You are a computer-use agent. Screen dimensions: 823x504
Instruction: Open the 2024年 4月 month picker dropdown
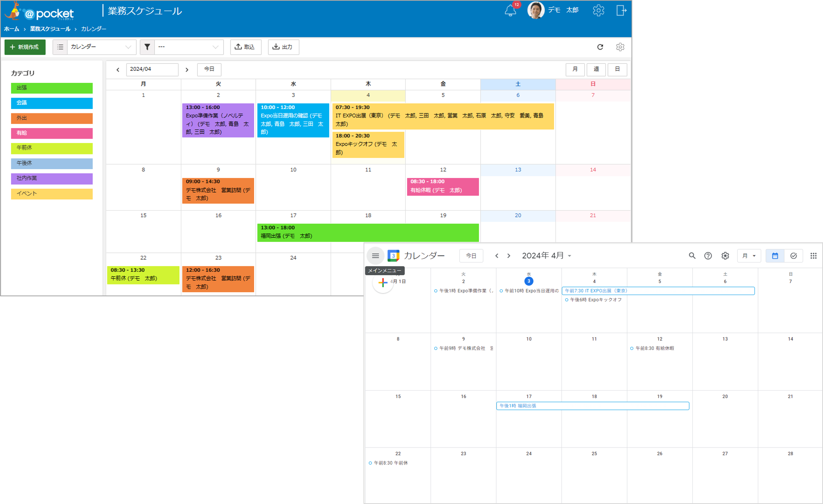click(x=547, y=256)
